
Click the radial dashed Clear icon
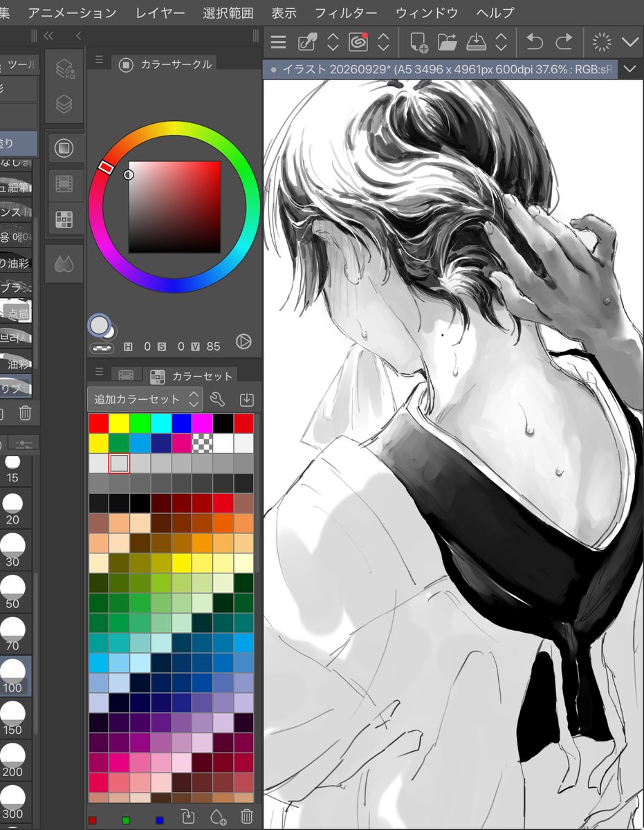(602, 42)
